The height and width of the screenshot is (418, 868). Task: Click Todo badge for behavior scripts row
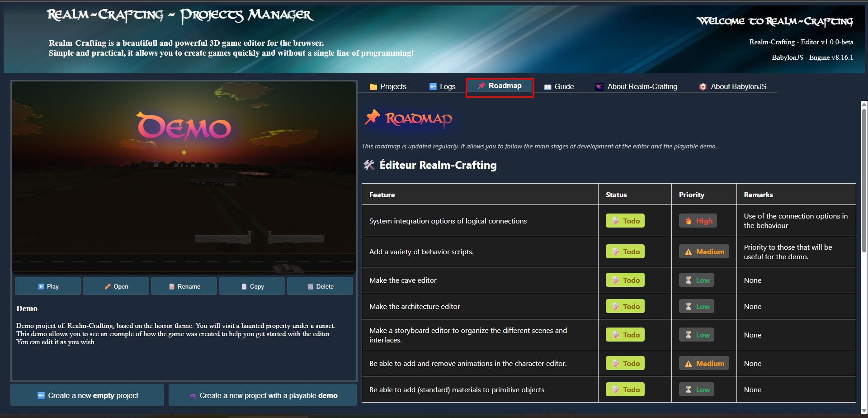coord(625,252)
